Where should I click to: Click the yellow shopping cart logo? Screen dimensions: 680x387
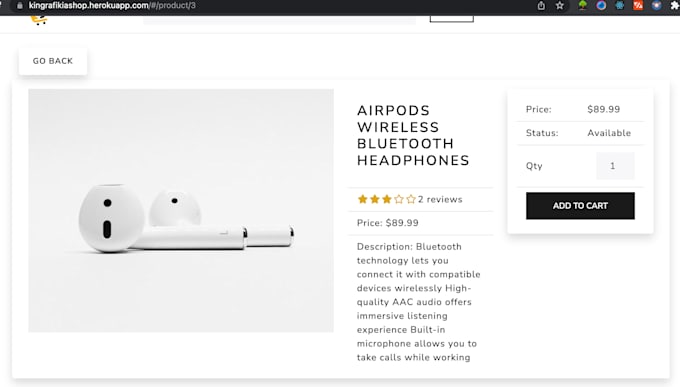39,20
